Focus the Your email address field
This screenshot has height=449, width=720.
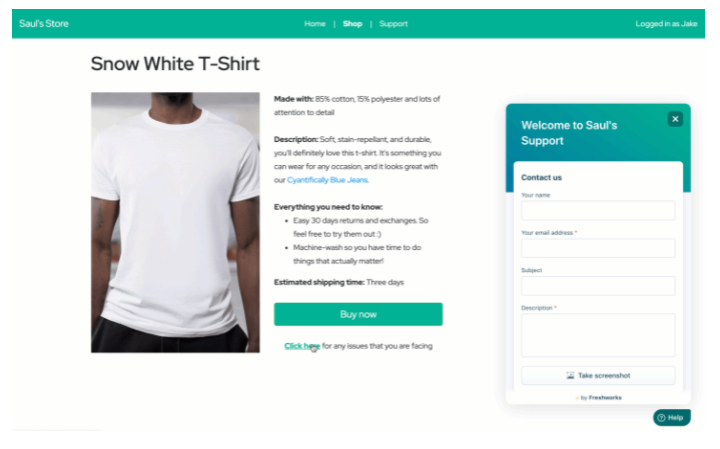[x=598, y=248]
